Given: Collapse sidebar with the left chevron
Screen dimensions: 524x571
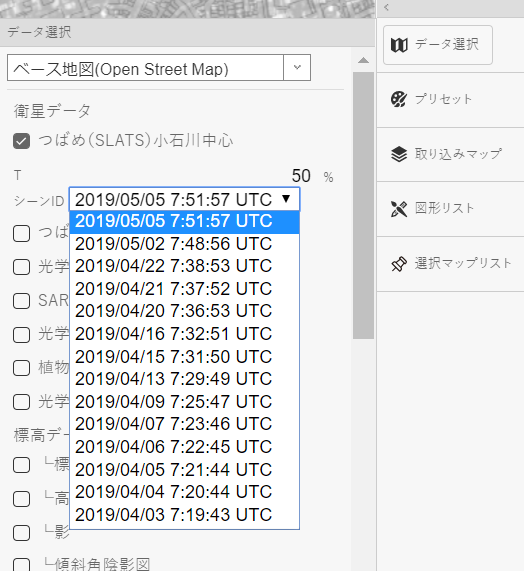Looking at the screenshot, I should coord(386,7).
